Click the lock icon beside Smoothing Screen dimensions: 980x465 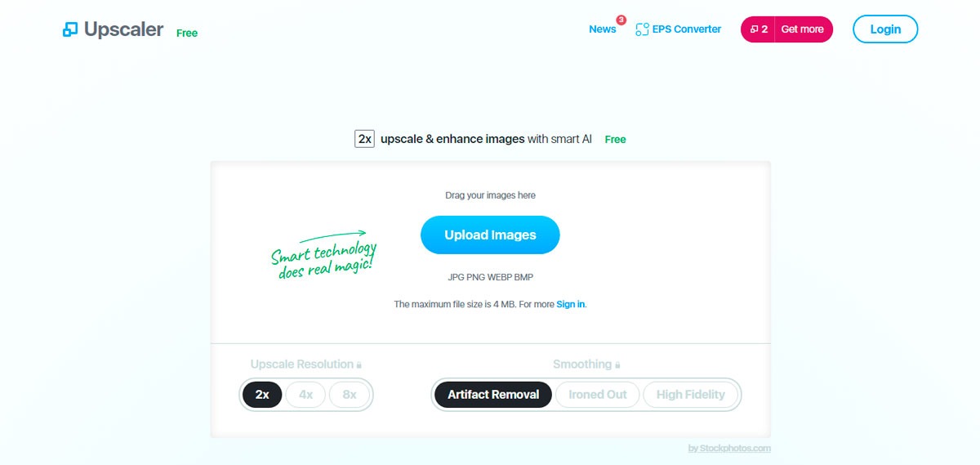[617, 365]
